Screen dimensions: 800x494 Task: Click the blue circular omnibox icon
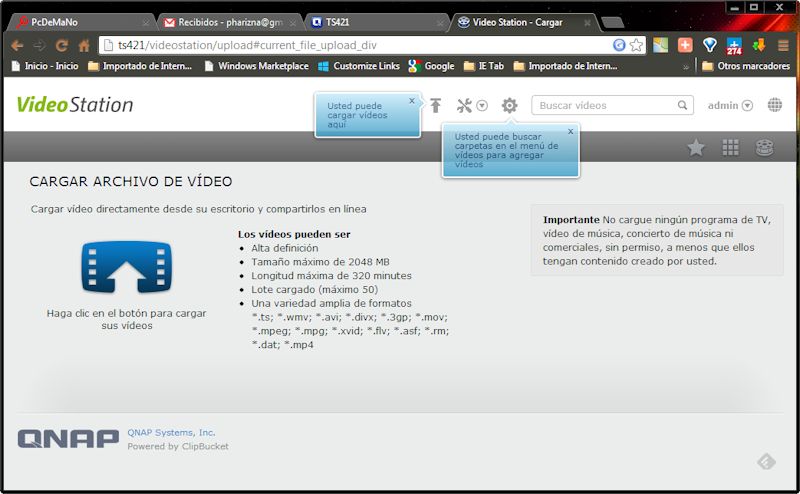(x=619, y=45)
